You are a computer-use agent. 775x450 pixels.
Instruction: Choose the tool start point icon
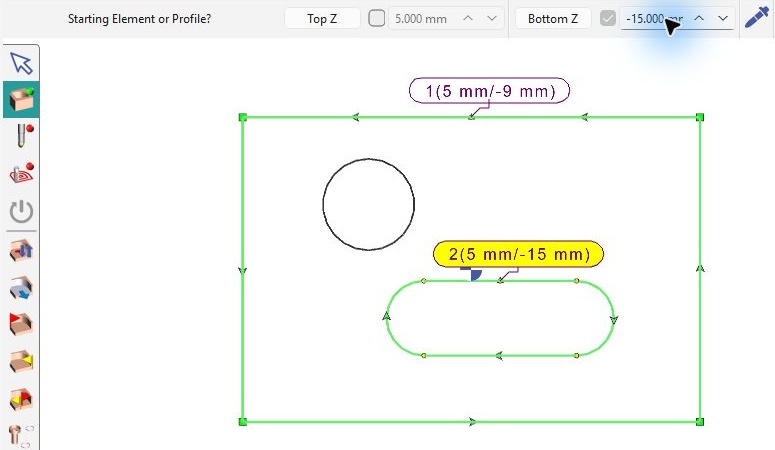pos(22,135)
